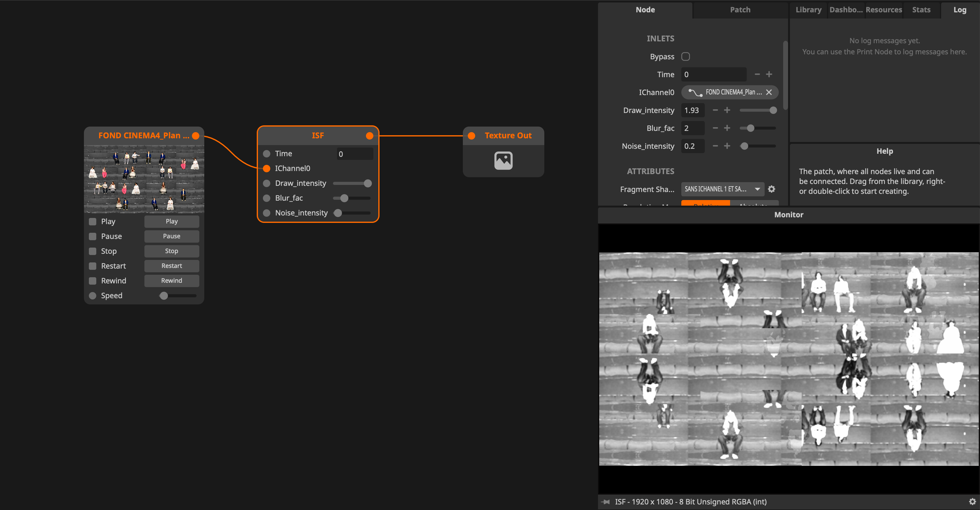Click the connection curve icon in IChannel0 field

point(695,92)
